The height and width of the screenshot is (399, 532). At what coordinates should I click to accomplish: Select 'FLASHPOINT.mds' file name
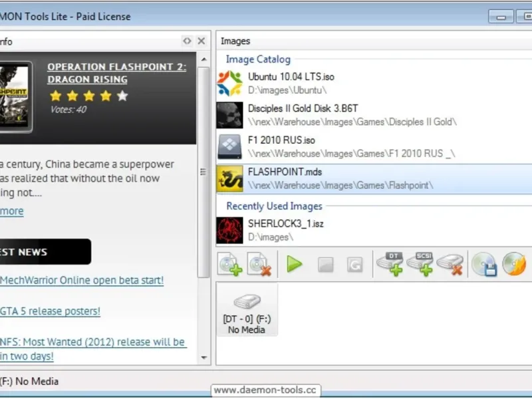click(x=285, y=172)
